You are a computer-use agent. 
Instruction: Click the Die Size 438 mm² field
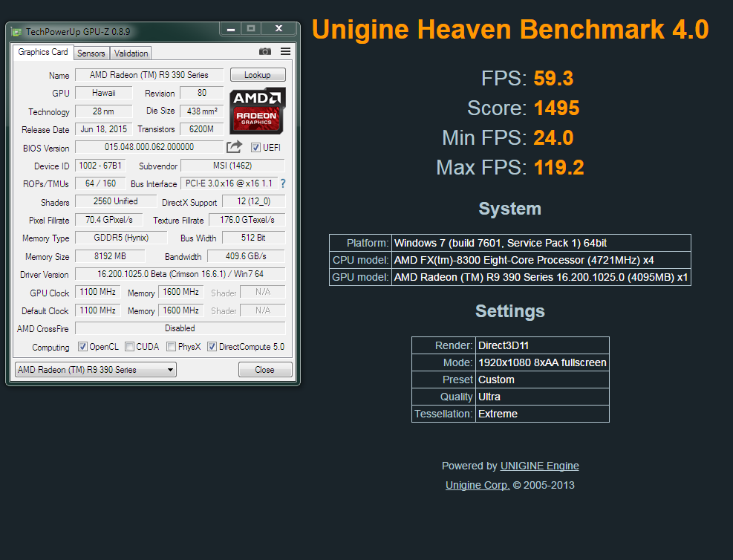pos(201,111)
